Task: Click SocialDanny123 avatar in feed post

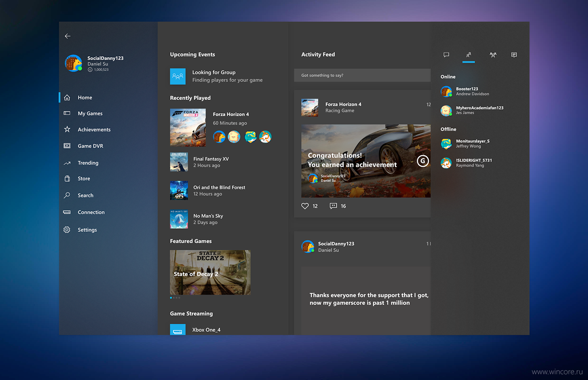Action: coord(308,246)
